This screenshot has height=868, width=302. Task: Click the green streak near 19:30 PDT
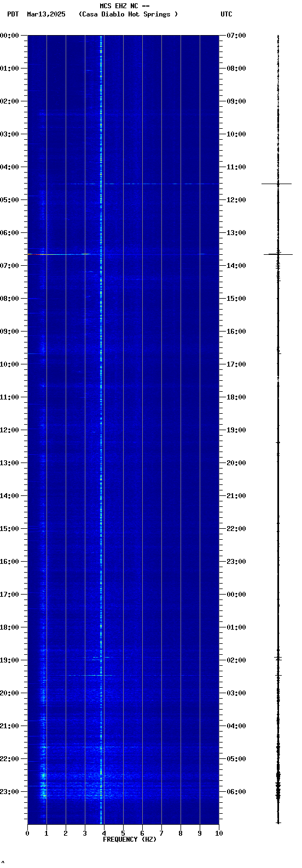pos(90,675)
